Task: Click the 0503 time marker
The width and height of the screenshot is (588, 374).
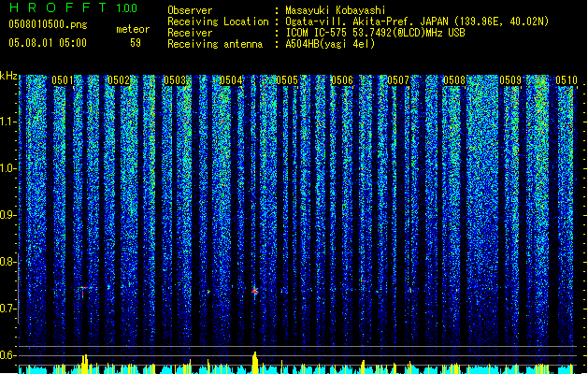Action: pyautogui.click(x=175, y=80)
